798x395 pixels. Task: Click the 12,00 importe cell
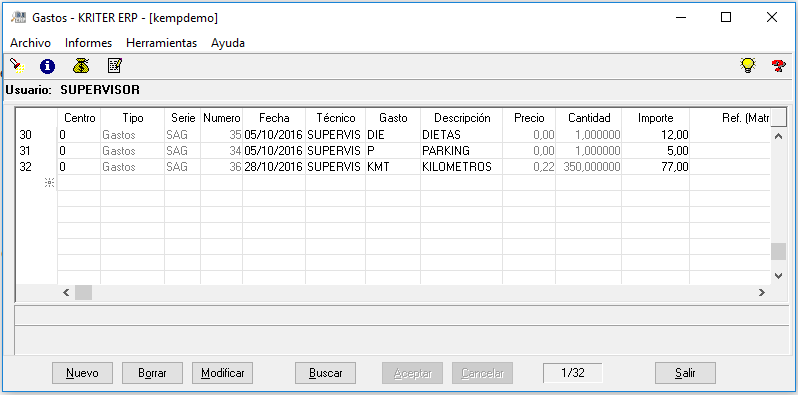[x=656, y=135]
